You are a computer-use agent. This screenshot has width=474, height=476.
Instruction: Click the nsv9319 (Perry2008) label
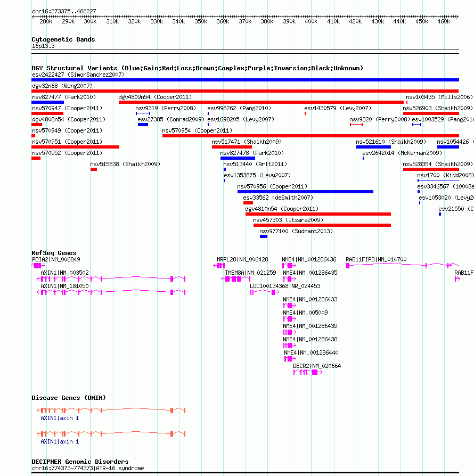tap(166, 109)
